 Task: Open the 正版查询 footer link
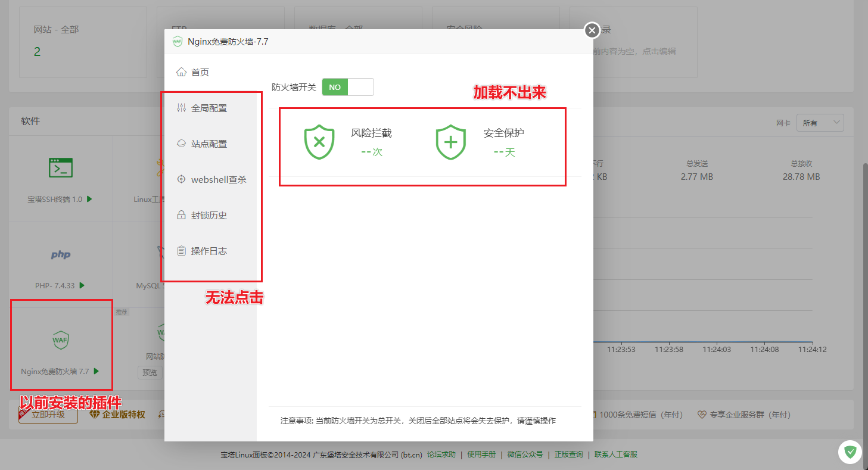point(569,455)
